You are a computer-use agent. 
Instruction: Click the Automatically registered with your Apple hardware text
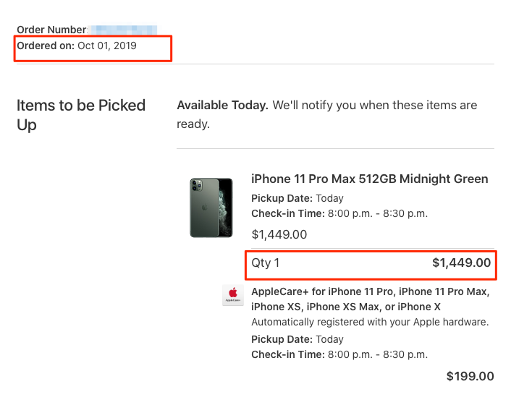(x=369, y=322)
